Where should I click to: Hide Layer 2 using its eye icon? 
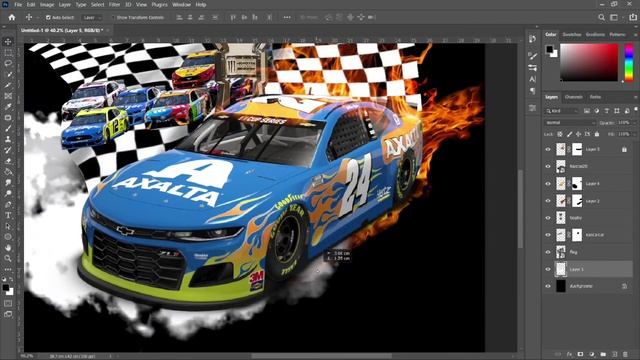pyautogui.click(x=548, y=201)
